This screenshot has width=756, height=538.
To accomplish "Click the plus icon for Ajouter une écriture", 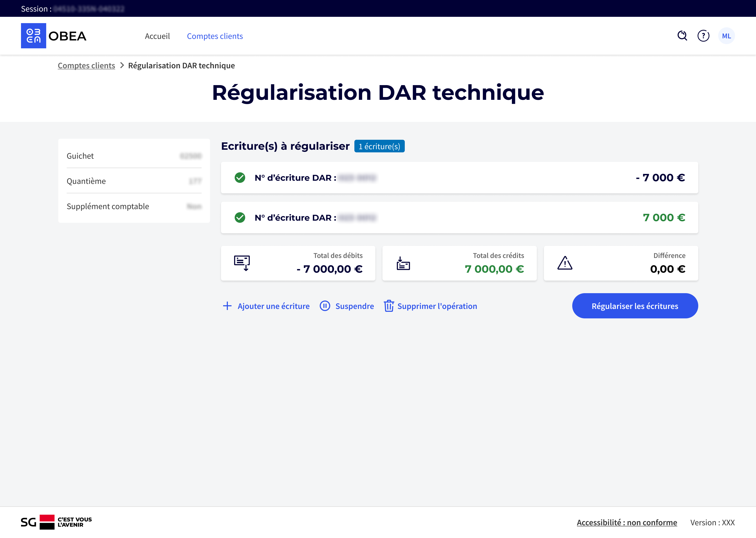I will [x=227, y=306].
